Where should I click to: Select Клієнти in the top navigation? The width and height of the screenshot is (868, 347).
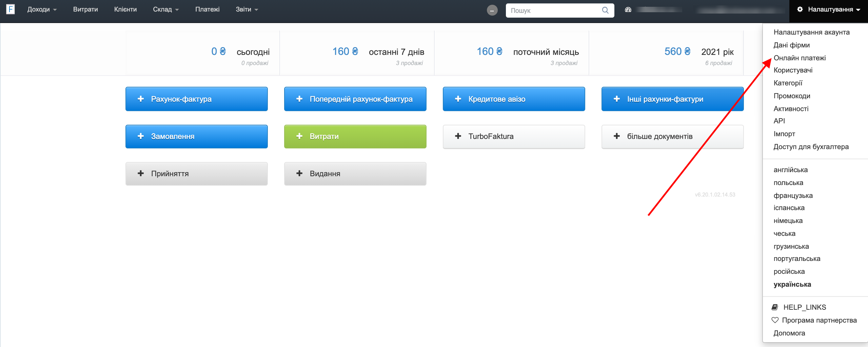click(x=125, y=9)
